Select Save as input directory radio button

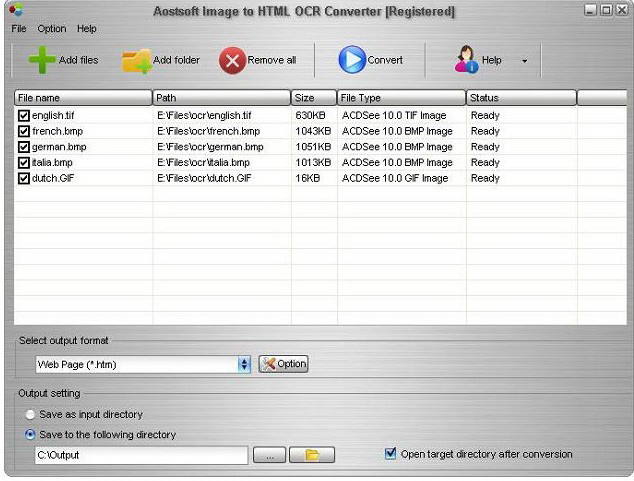30,415
